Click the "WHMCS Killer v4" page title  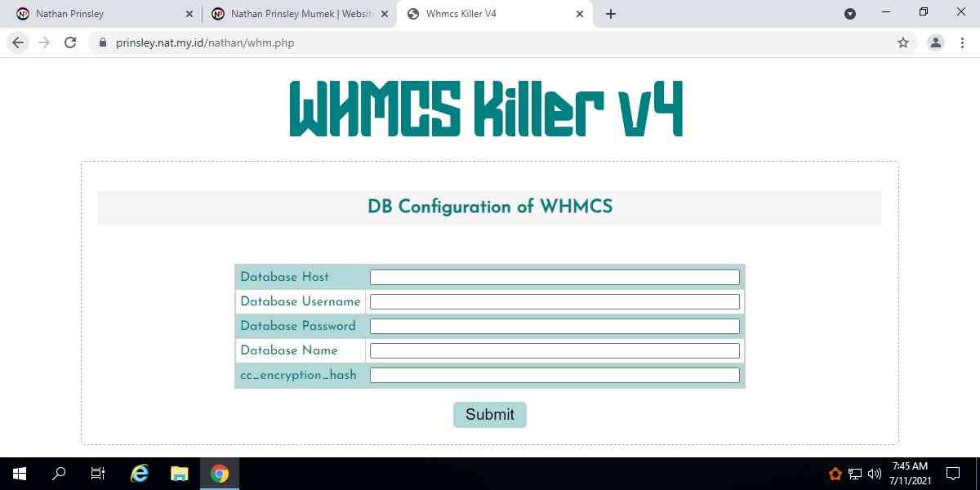click(x=486, y=109)
